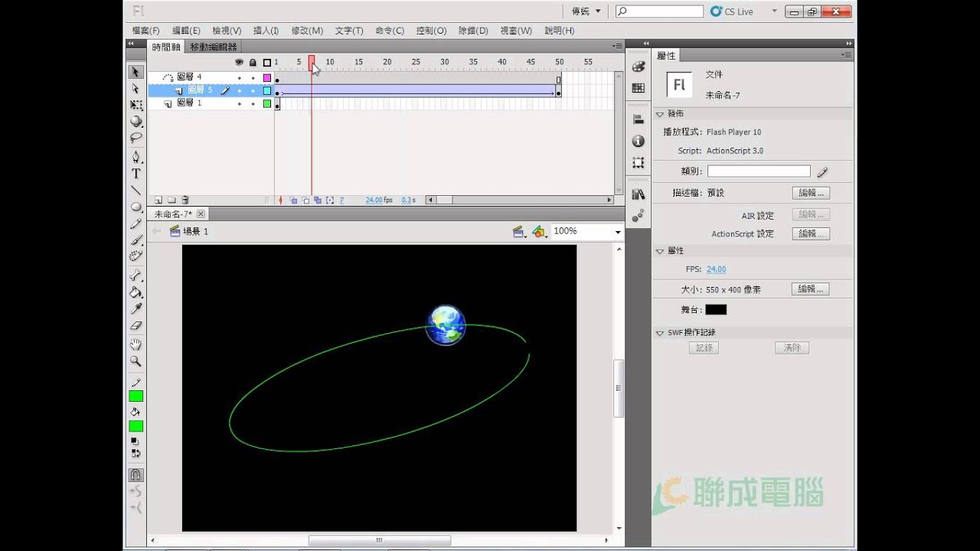This screenshot has height=551, width=980.
Task: Click the new layer folder icon
Action: coord(171,200)
